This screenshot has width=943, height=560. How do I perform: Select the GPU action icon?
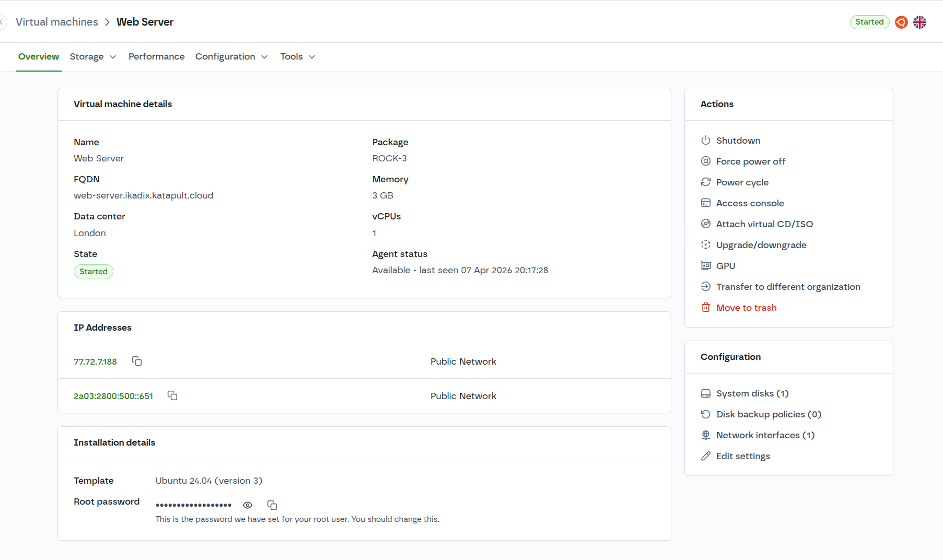click(706, 265)
